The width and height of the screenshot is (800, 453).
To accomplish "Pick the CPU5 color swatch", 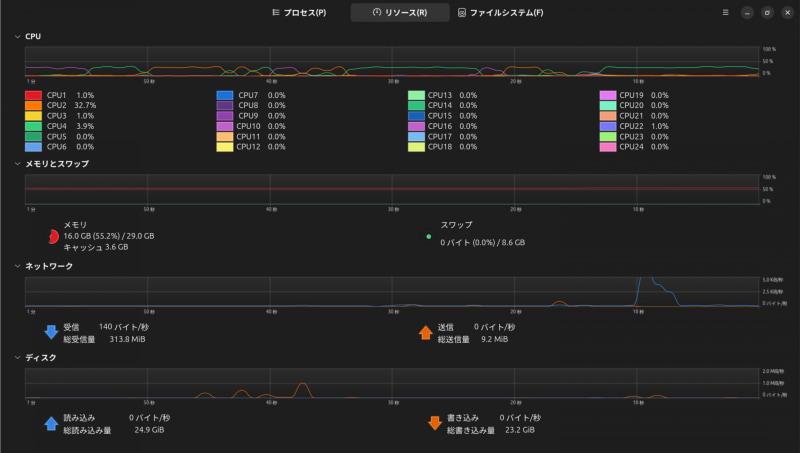I will point(33,137).
